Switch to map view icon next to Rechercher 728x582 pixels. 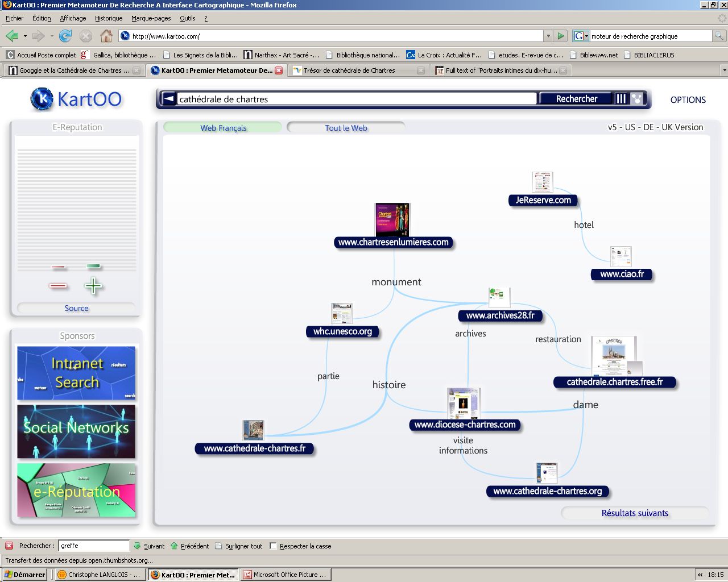(x=637, y=98)
